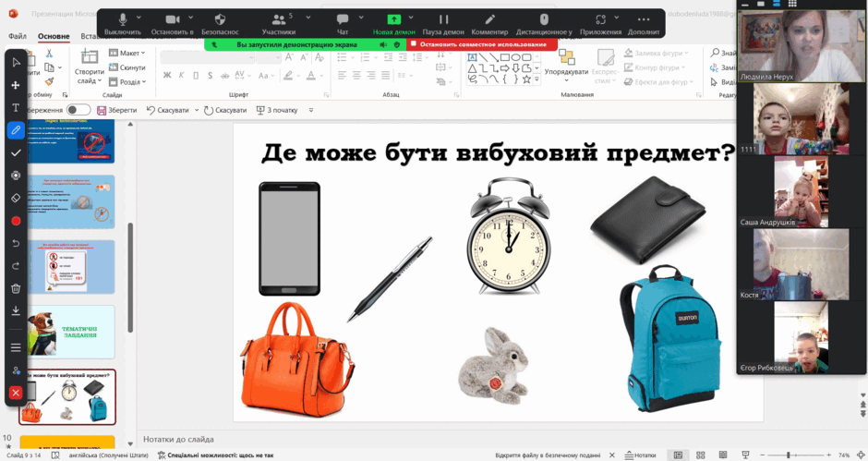Viewport: 868px width, 461px height.
Task: Click З початку start slideshow button
Action: 277,110
